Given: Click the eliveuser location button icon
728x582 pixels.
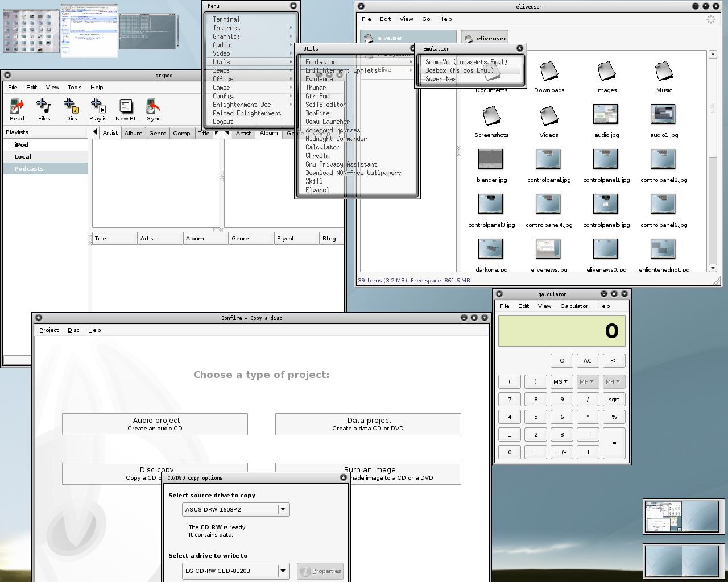Looking at the screenshot, I should (x=469, y=38).
